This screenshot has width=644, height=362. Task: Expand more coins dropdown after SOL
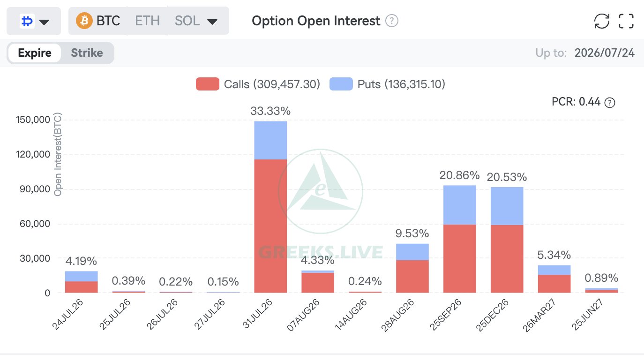(x=212, y=22)
